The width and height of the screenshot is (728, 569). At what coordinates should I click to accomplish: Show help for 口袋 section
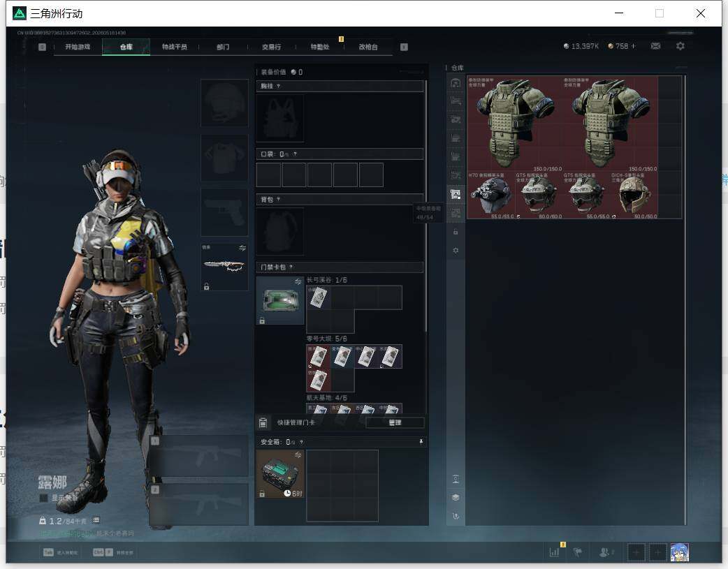[295, 154]
